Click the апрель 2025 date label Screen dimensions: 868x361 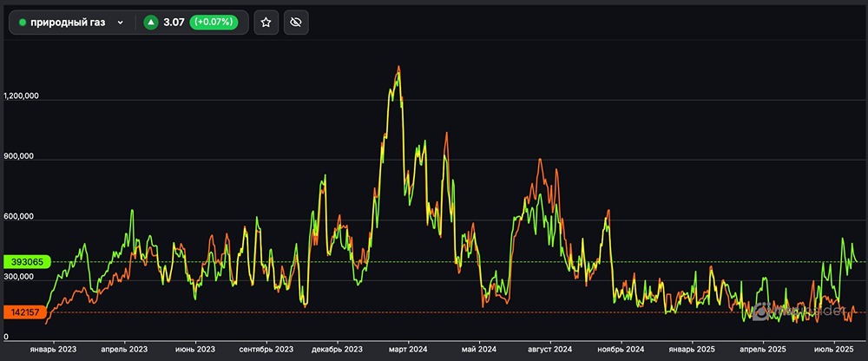(x=763, y=350)
